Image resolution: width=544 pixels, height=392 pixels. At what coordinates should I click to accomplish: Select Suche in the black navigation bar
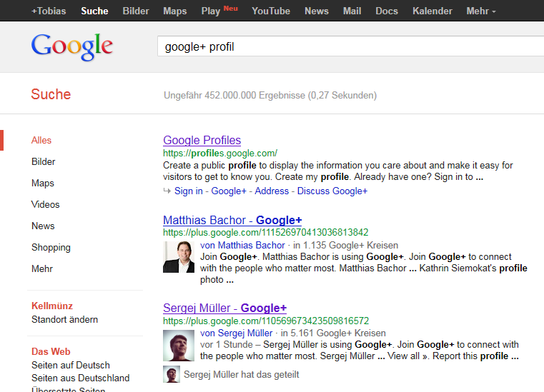(x=94, y=11)
